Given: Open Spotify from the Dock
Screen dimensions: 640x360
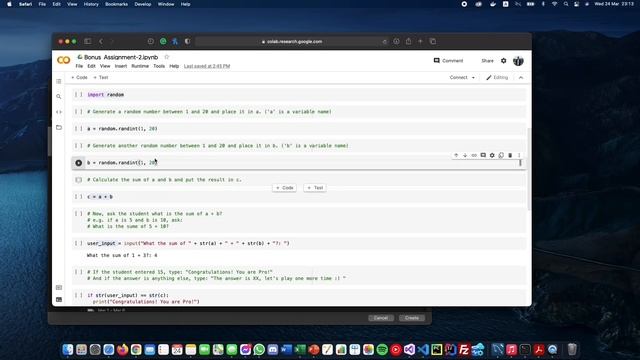Looking at the screenshot, I should pyautogui.click(x=382, y=350).
